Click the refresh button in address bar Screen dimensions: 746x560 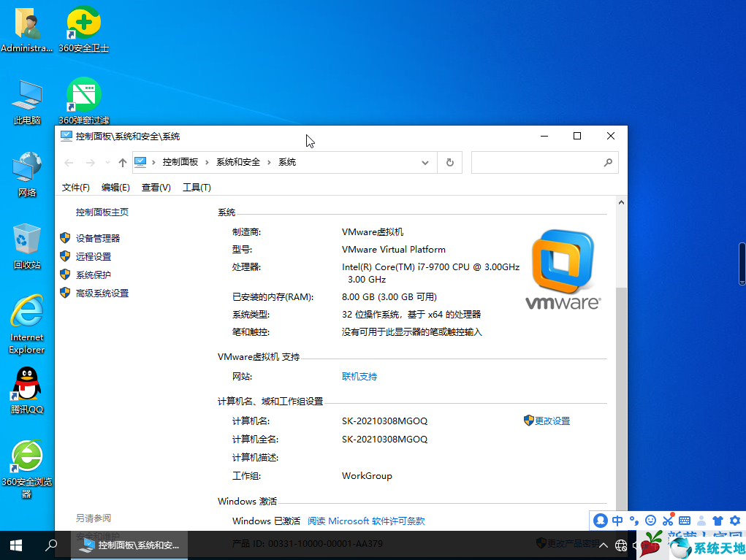tap(450, 163)
